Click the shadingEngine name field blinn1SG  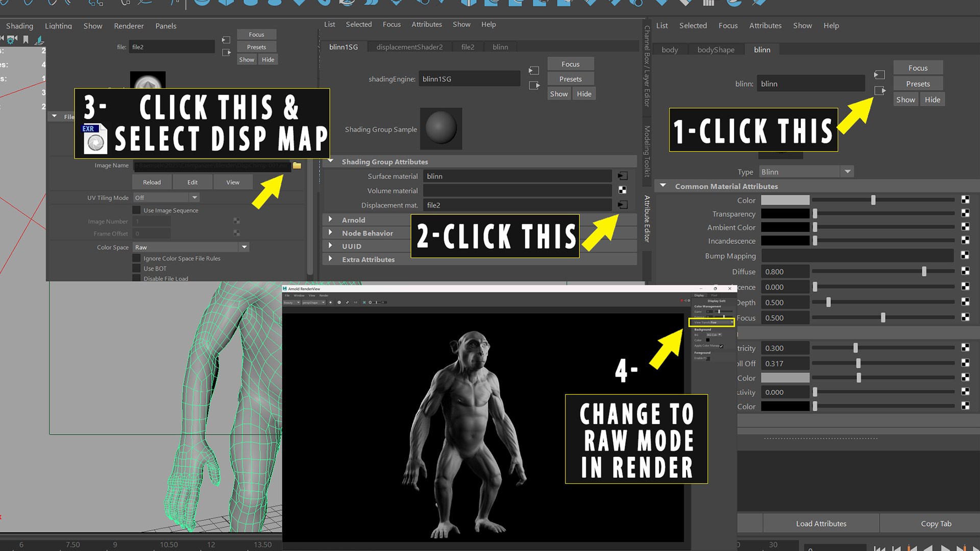click(x=469, y=79)
